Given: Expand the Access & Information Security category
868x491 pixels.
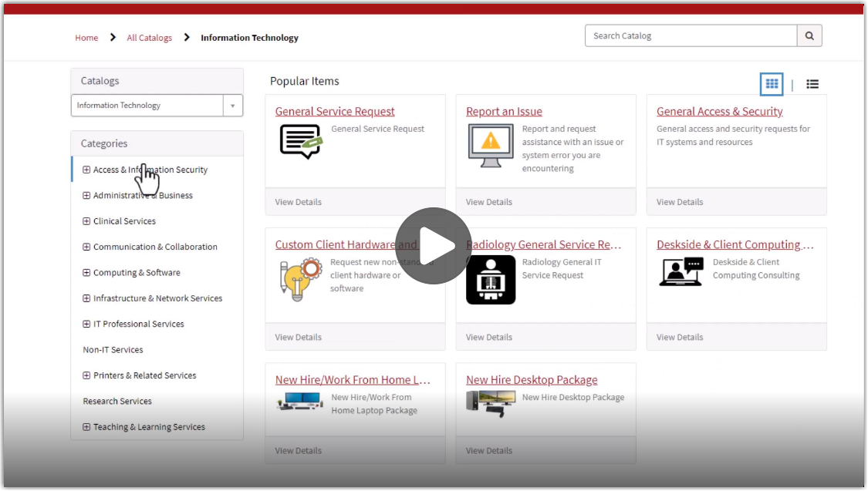Looking at the screenshot, I should click(x=86, y=169).
